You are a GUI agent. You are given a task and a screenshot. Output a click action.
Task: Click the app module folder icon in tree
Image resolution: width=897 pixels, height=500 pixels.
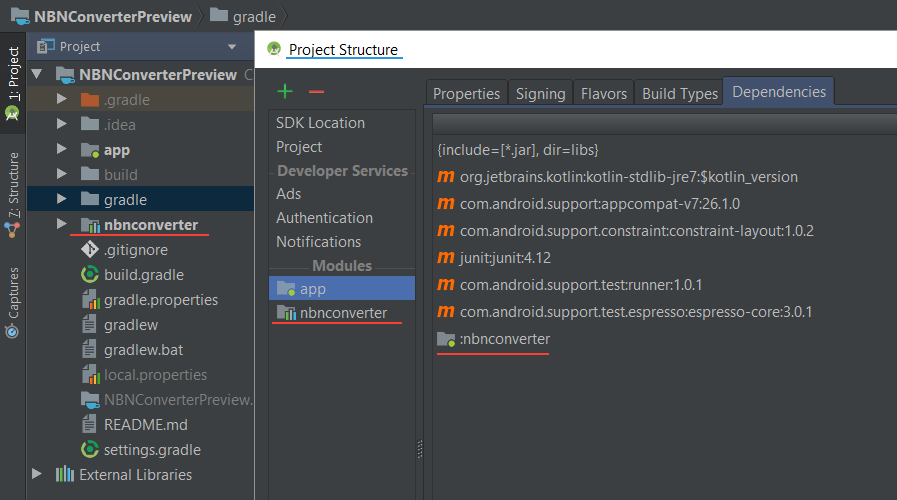(x=90, y=150)
